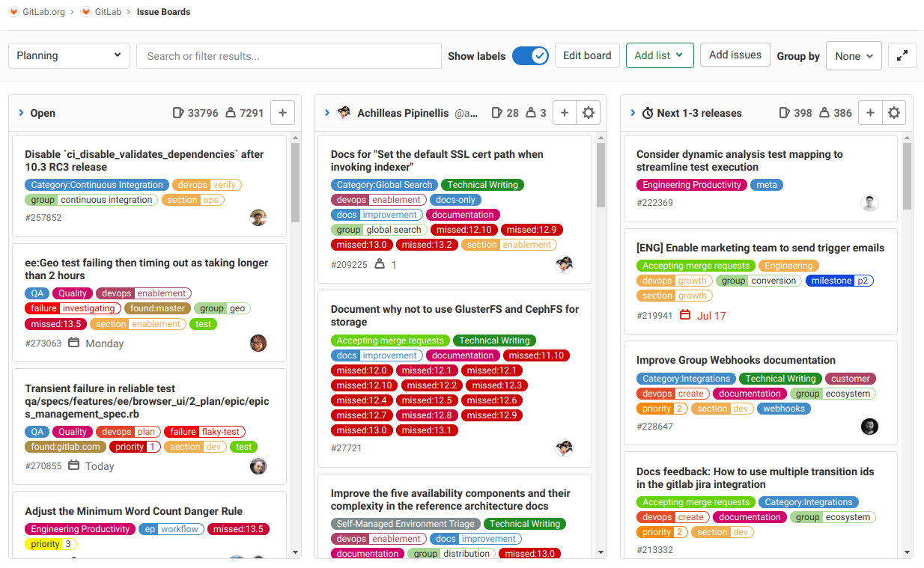
Task: Expand the board to fullscreen
Action: click(x=902, y=55)
